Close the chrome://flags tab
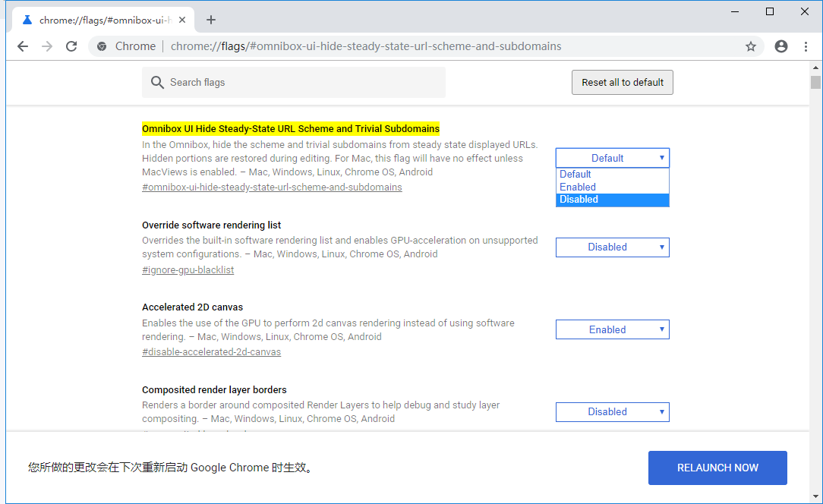Screen dimensions: 823x504 182,20
